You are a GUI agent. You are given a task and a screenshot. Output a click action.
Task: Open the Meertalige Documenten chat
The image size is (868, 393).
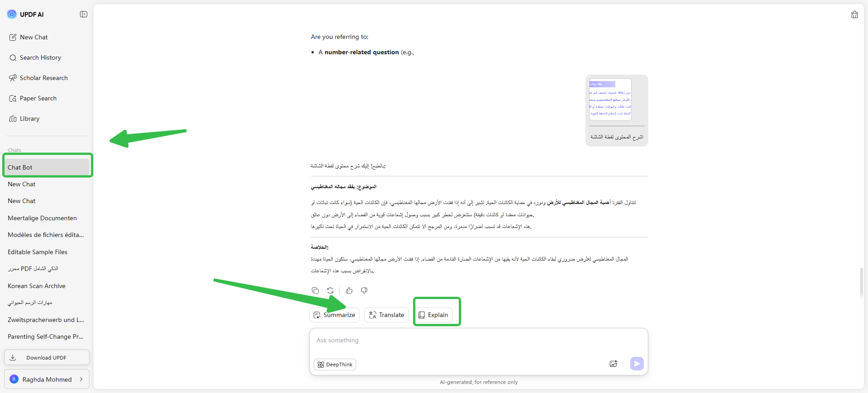pyautogui.click(x=47, y=218)
